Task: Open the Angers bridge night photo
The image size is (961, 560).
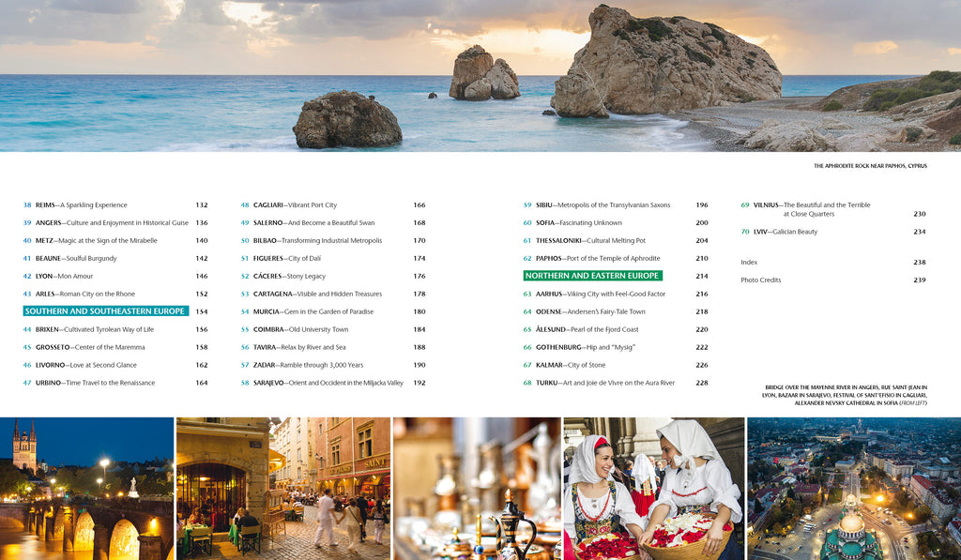Action: (86, 489)
